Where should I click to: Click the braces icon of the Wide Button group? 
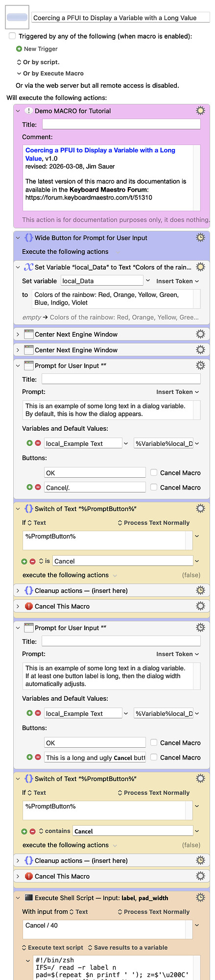tap(28, 238)
